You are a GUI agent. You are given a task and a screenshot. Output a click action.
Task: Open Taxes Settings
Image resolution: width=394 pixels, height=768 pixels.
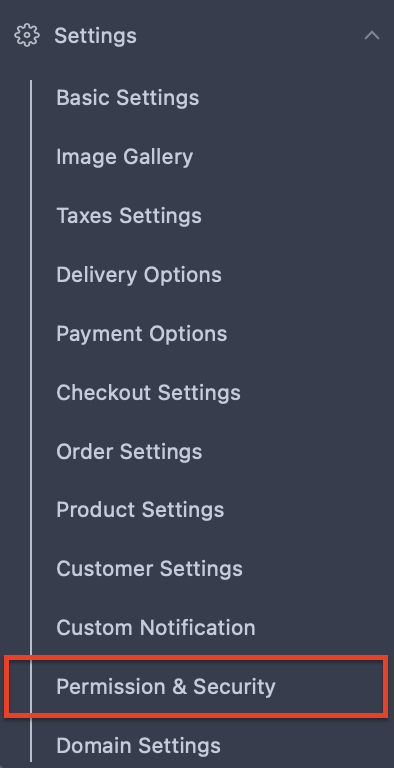click(129, 216)
